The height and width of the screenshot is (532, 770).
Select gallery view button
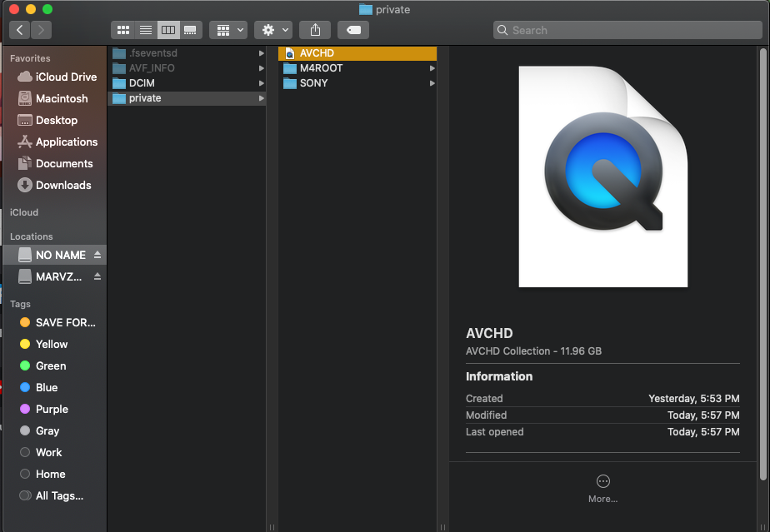tap(191, 30)
